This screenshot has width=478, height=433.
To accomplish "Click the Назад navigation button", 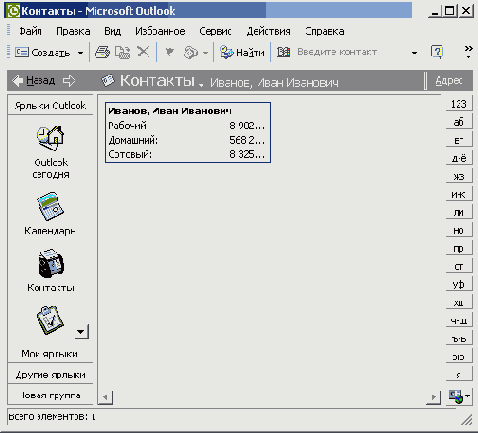I will point(34,81).
